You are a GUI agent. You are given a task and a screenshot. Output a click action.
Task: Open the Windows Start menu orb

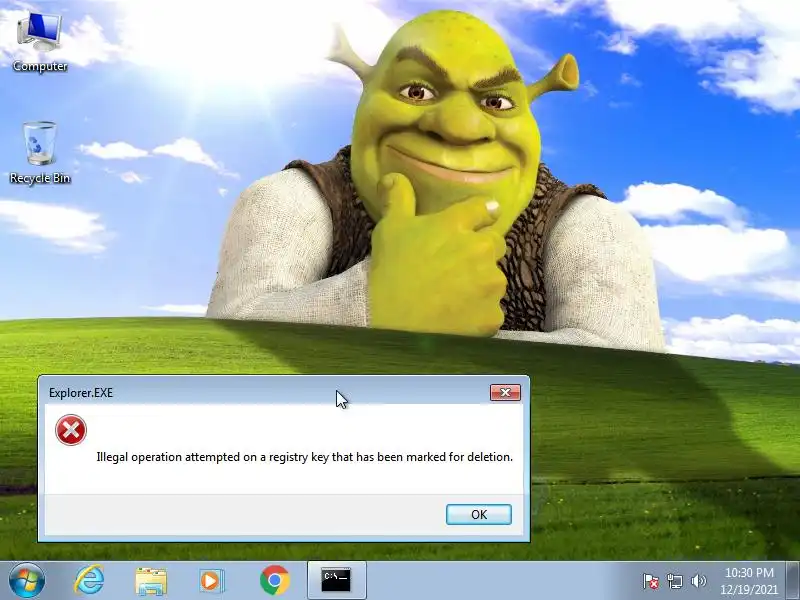tap(27, 581)
